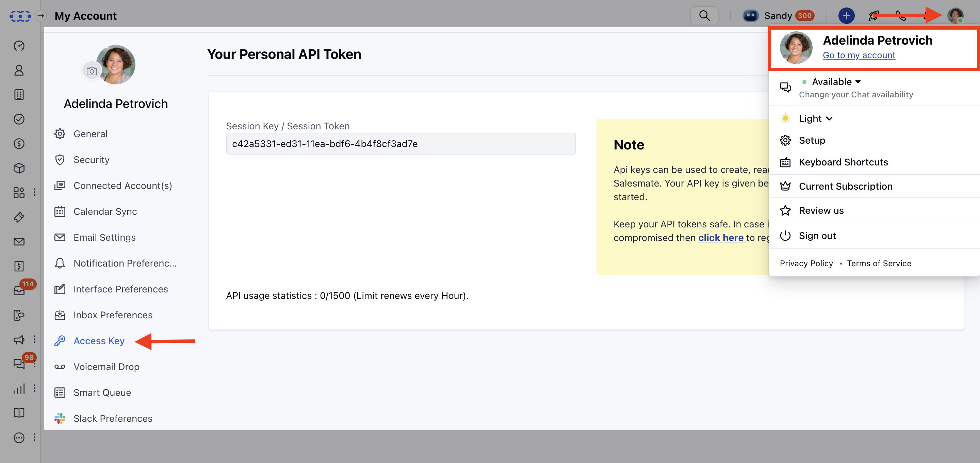
Task: Click the profile avatar in top bar
Action: (x=955, y=16)
